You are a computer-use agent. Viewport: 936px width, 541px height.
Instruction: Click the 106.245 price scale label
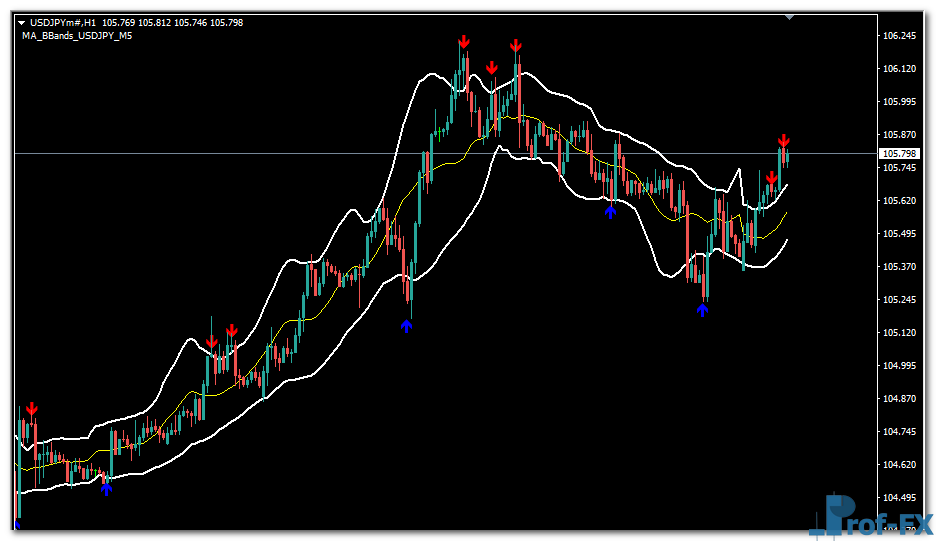point(900,36)
